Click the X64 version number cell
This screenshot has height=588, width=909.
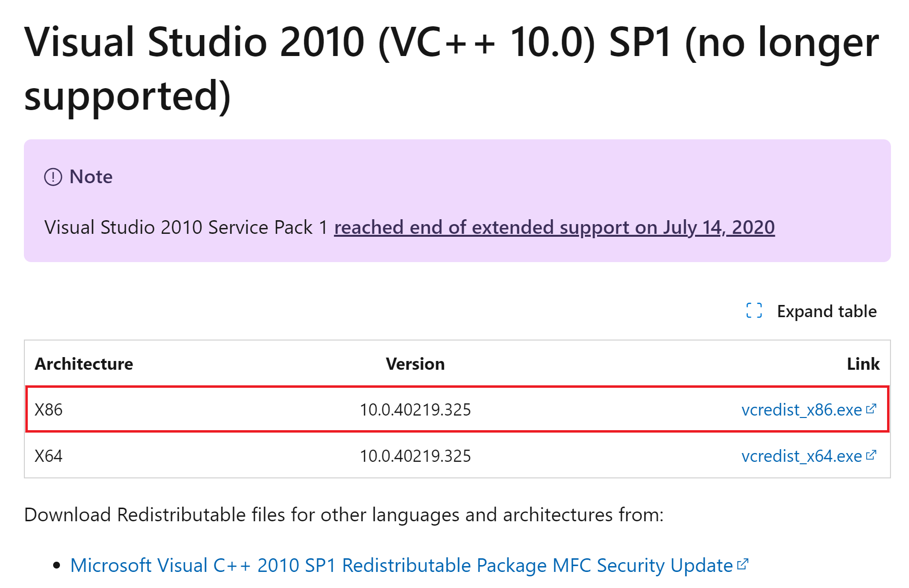tap(415, 456)
